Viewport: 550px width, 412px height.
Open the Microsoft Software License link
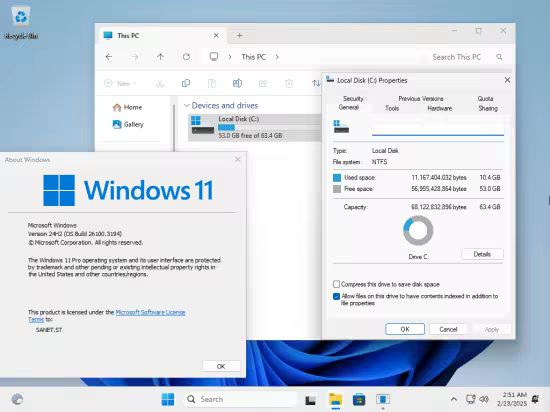click(x=150, y=312)
